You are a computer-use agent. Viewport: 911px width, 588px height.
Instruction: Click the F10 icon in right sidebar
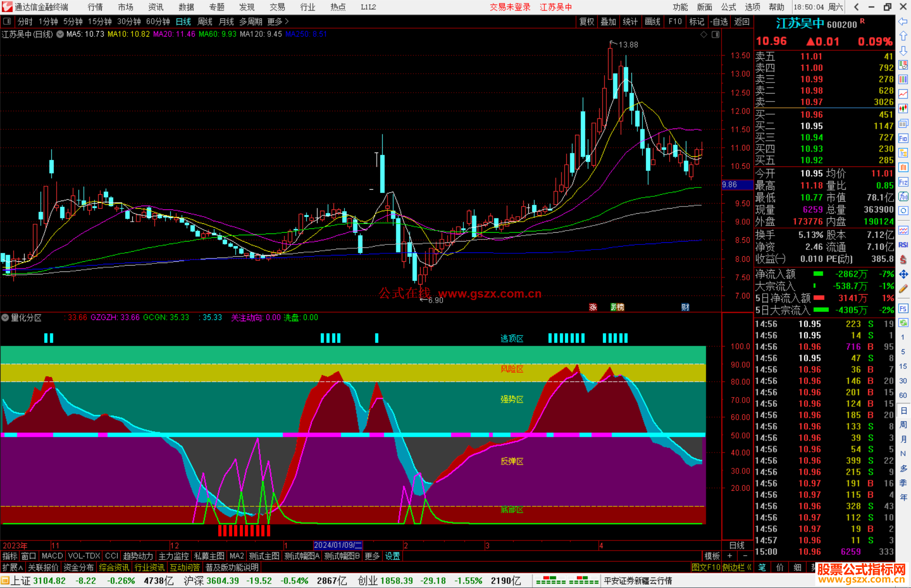(903, 138)
